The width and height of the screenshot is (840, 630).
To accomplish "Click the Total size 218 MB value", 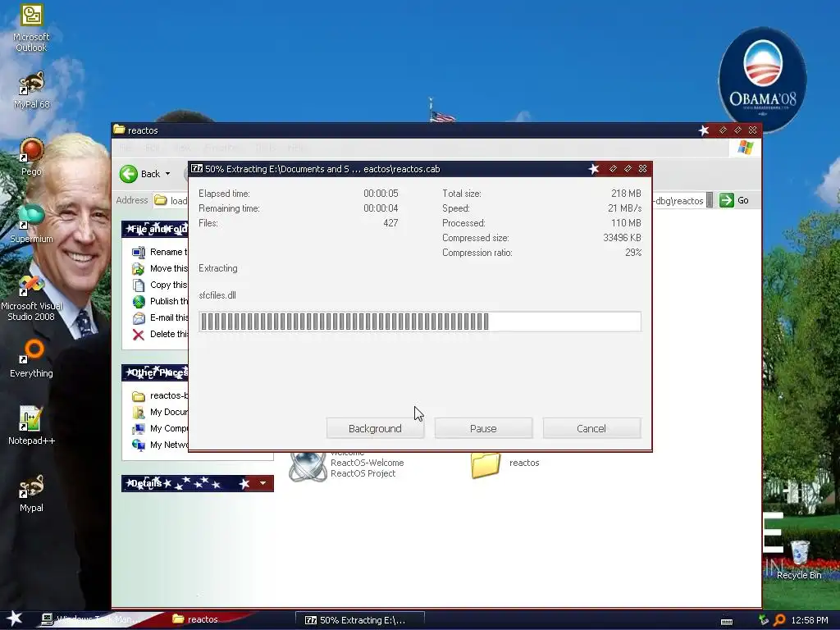I will (x=626, y=194).
